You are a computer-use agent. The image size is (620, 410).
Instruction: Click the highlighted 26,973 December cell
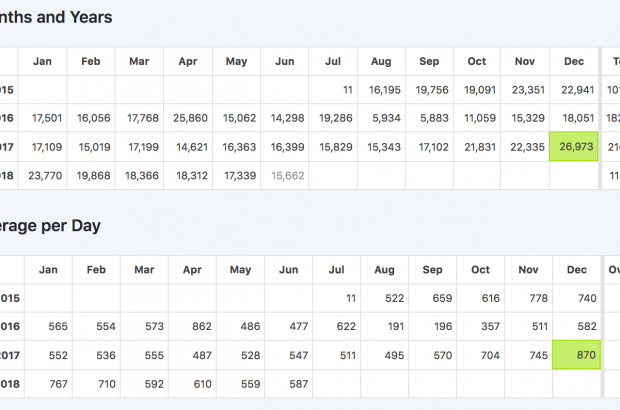click(573, 147)
